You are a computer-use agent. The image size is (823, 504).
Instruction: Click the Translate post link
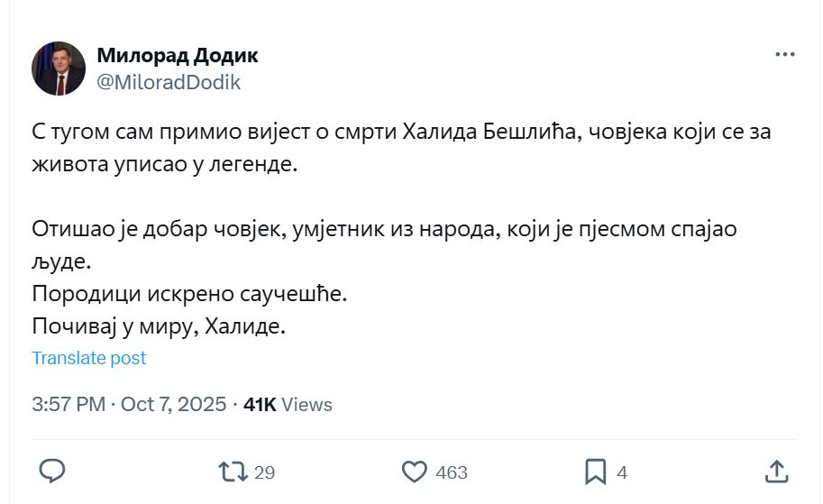click(88, 358)
